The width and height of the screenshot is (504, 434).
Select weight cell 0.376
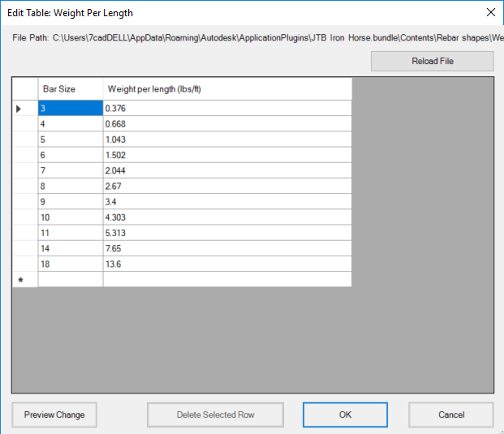click(227, 108)
